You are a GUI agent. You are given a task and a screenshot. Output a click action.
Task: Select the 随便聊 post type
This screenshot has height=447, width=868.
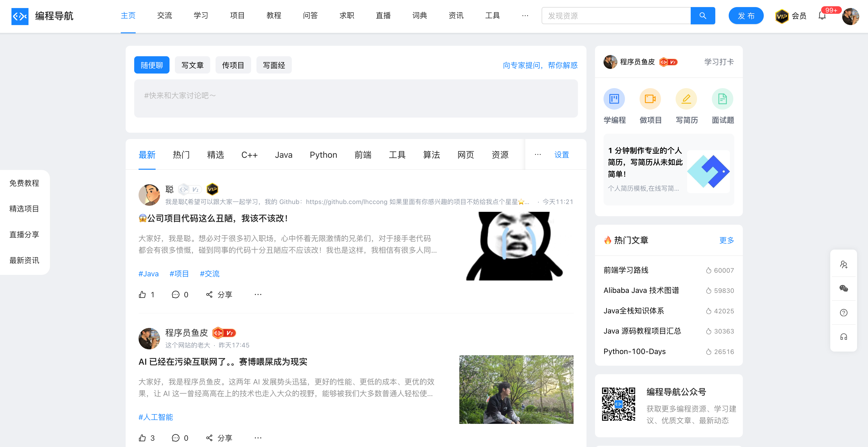click(152, 65)
